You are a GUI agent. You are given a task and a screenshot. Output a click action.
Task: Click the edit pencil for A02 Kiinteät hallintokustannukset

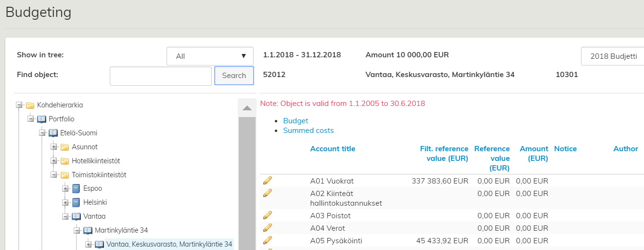[268, 193]
